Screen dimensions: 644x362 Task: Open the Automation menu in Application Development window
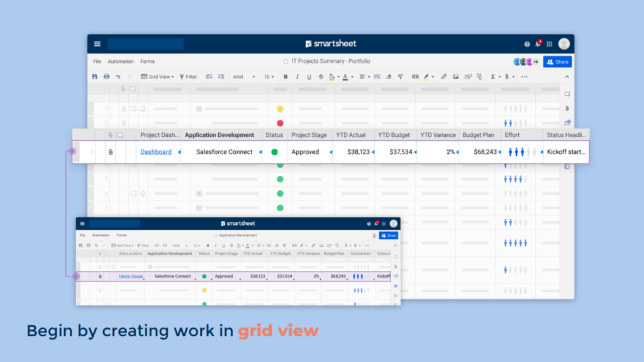pos(101,236)
